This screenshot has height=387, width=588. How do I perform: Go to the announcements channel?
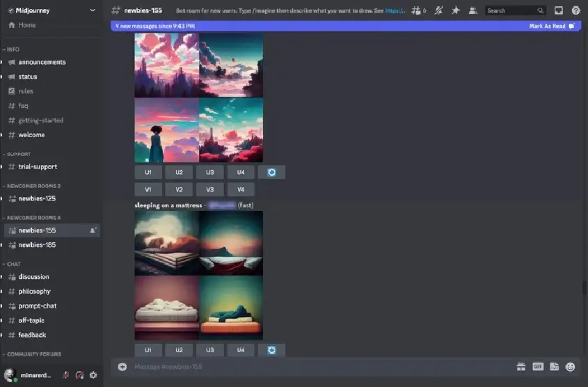pos(42,62)
